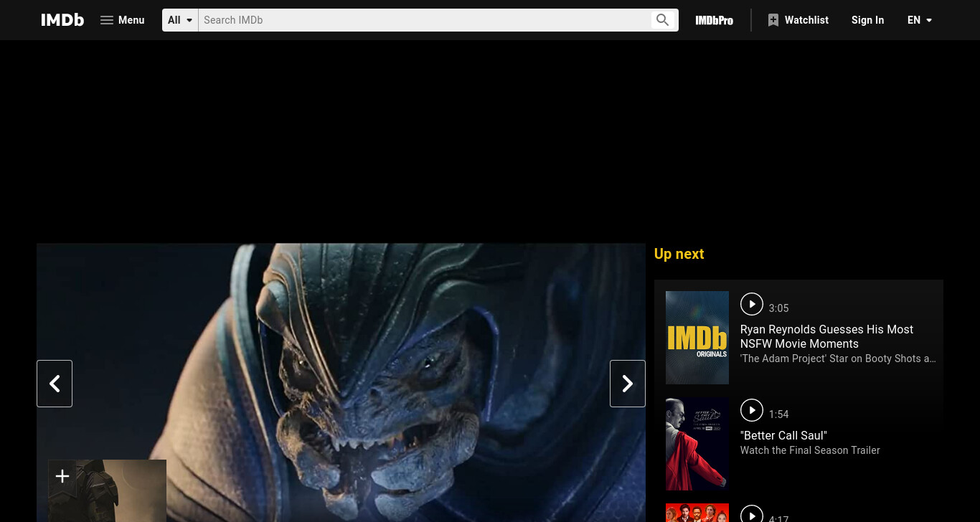This screenshot has width=980, height=522.
Task: Focus the Search IMDb input field
Action: 423,20
